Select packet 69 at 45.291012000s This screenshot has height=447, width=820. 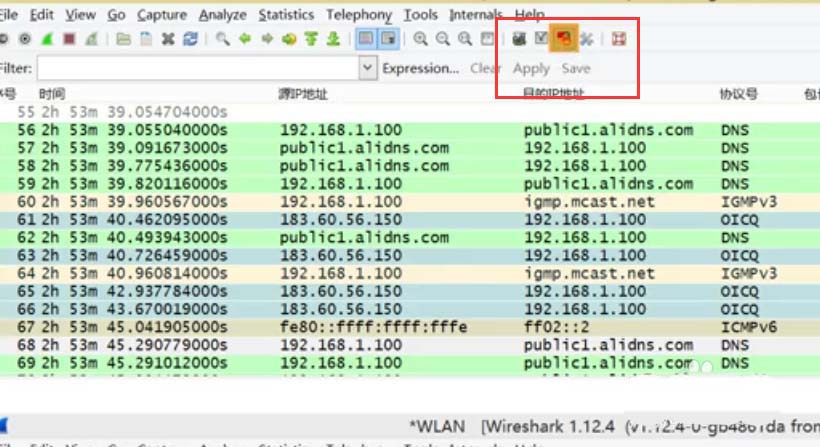pos(410,363)
